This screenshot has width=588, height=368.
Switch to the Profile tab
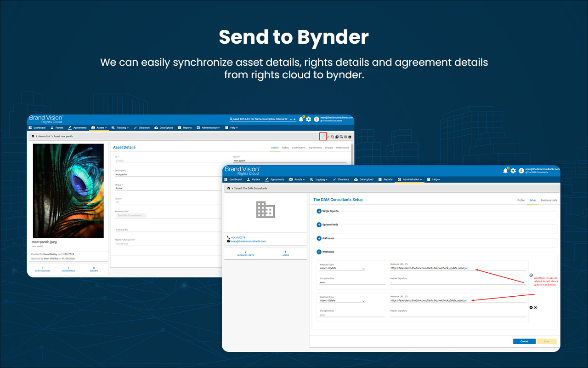point(521,200)
